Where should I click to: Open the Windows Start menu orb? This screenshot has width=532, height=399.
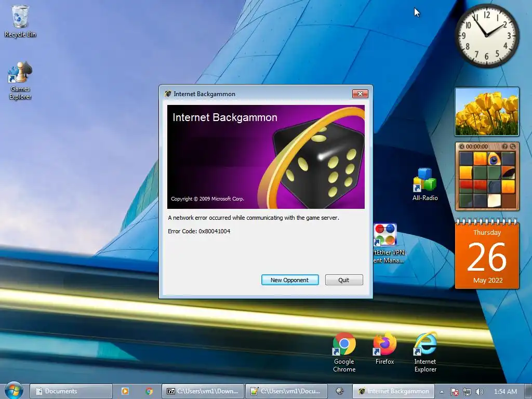click(x=14, y=391)
